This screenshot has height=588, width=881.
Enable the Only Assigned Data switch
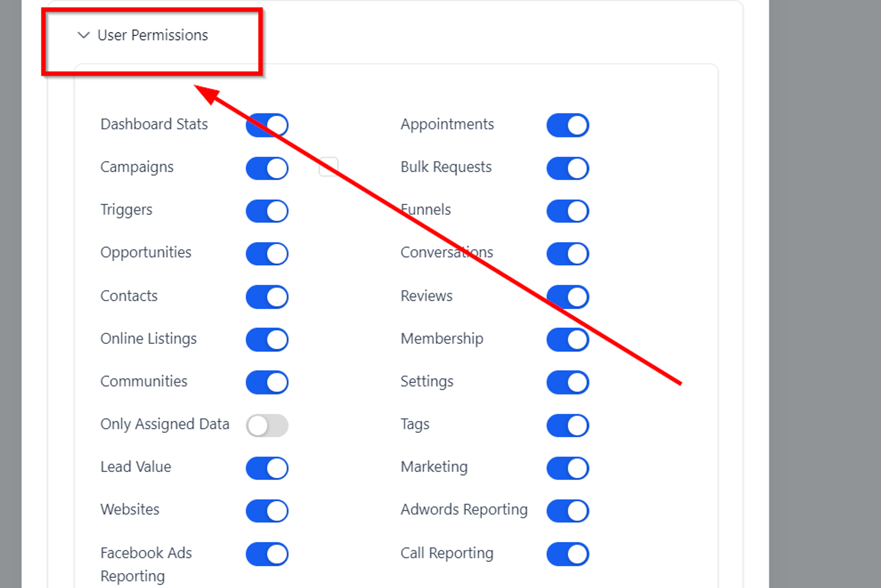click(x=267, y=425)
